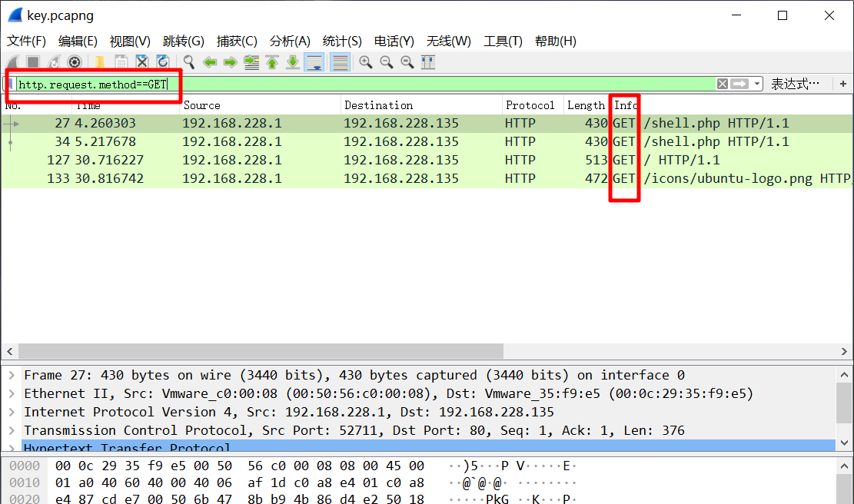854x504 pixels.
Task: Open the 跳转(G) menu
Action: pos(184,41)
